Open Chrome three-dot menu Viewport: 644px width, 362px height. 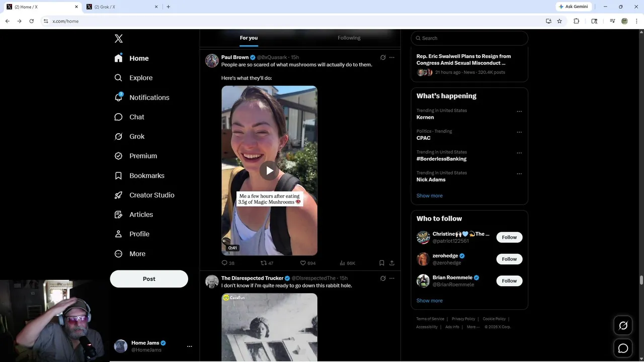(637, 21)
